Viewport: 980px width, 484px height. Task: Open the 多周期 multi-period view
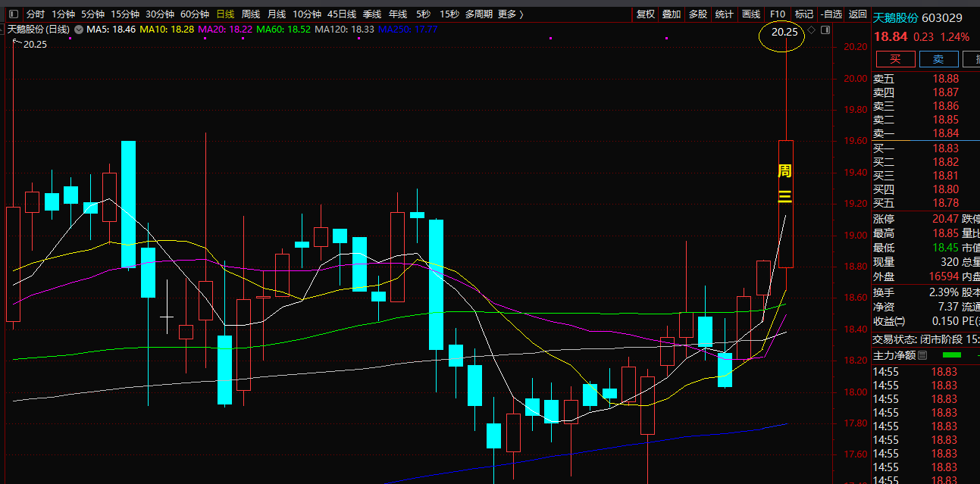(x=478, y=14)
